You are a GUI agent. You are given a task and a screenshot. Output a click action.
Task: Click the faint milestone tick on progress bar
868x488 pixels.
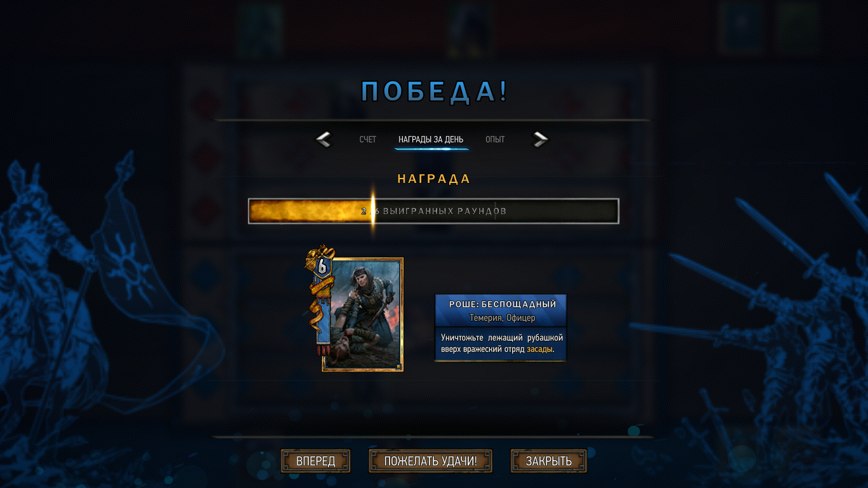tap(496, 211)
